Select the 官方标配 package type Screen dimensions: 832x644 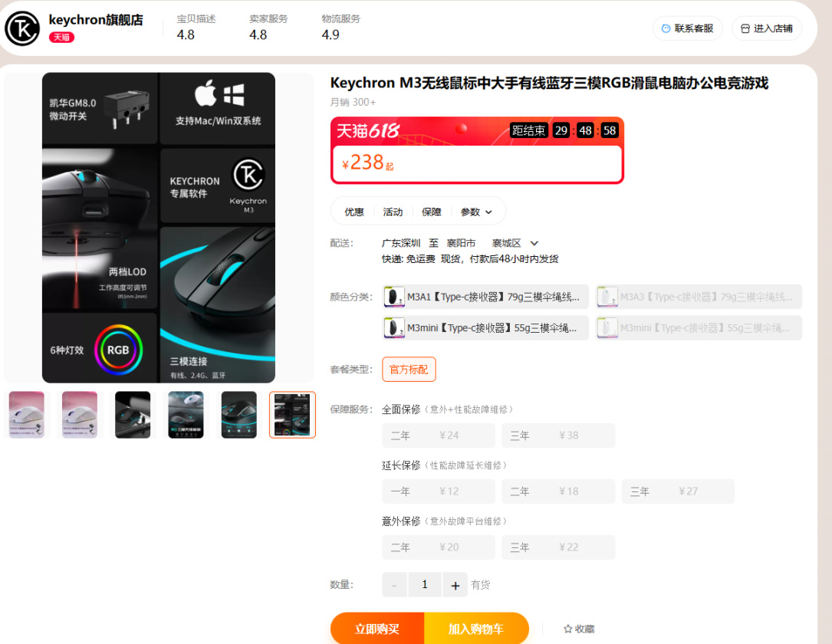pyautogui.click(x=409, y=370)
